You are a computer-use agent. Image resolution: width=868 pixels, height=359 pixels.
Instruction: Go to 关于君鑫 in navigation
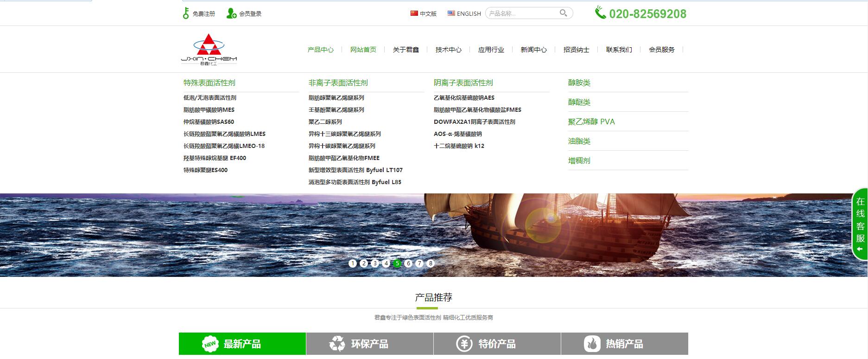point(405,50)
